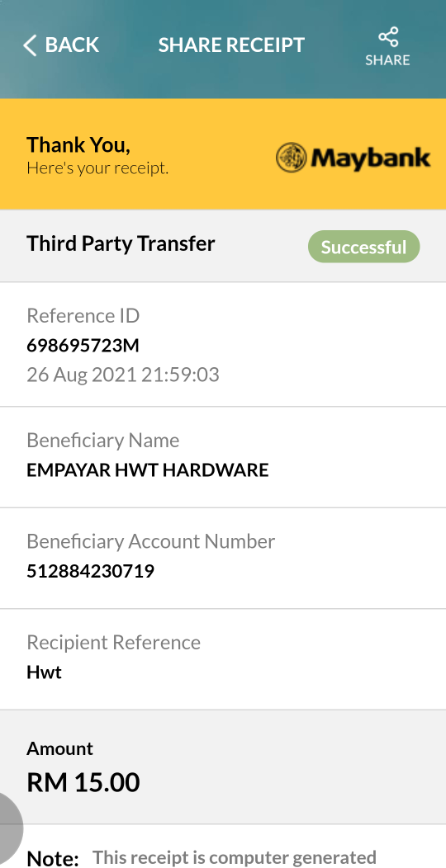The width and height of the screenshot is (446, 868).
Task: Tap the Note about computer generated receipt
Action: [202, 857]
